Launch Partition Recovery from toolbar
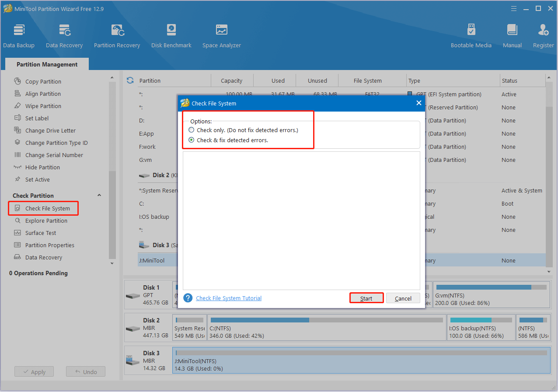The height and width of the screenshot is (392, 558). 117,36
